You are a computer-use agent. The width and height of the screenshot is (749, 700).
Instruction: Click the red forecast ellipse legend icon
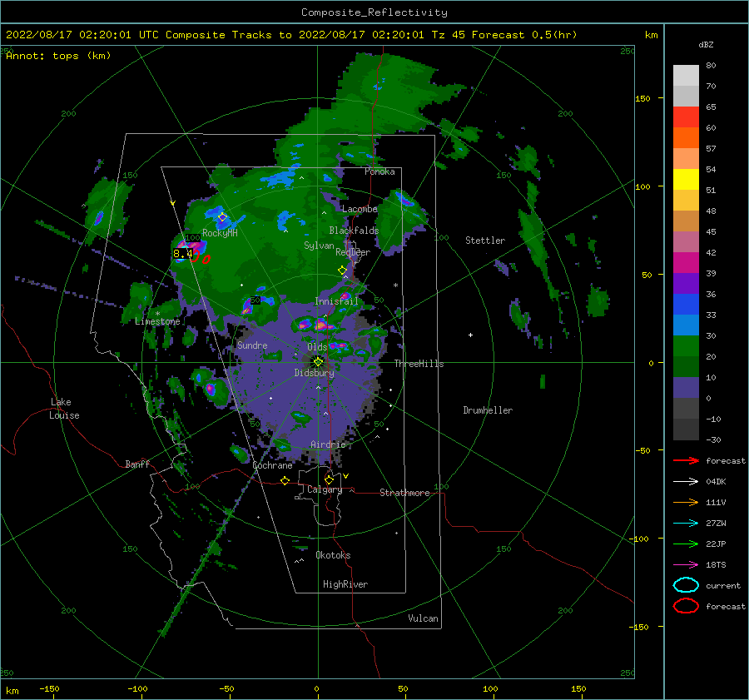point(686,606)
